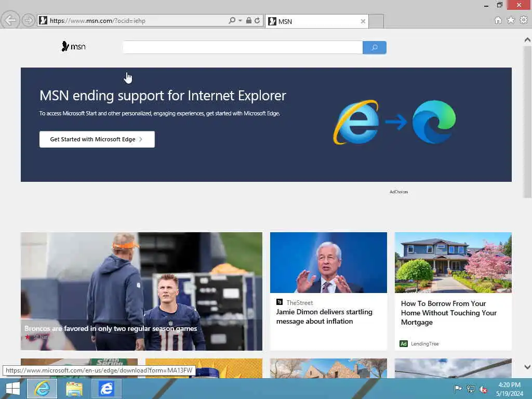
Task: Open a new blank tab
Action: [376, 21]
